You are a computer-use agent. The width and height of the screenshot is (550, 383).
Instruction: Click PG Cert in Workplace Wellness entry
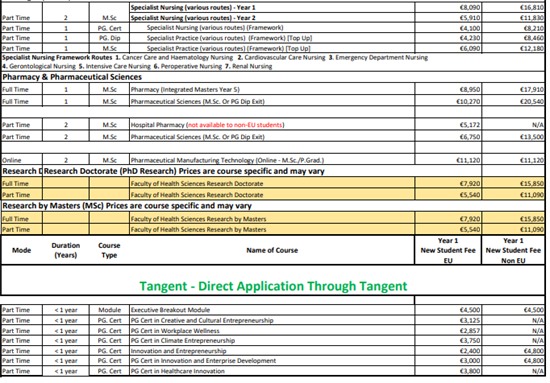point(175,331)
